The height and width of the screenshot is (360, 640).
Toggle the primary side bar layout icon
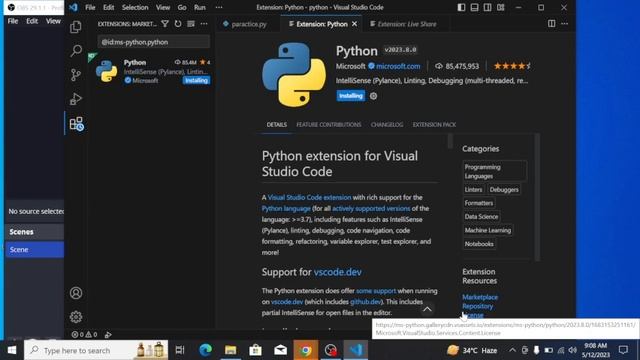point(461,7)
